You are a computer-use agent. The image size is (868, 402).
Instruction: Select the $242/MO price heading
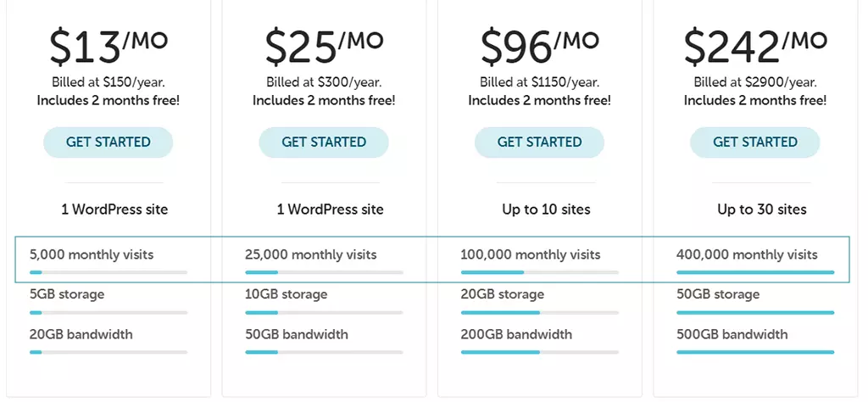tap(755, 47)
